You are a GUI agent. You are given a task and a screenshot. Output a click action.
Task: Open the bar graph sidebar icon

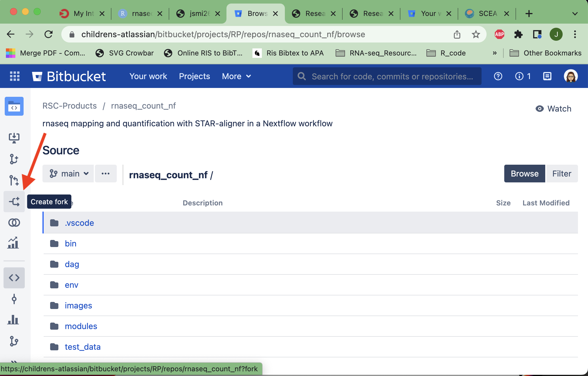[13, 320]
